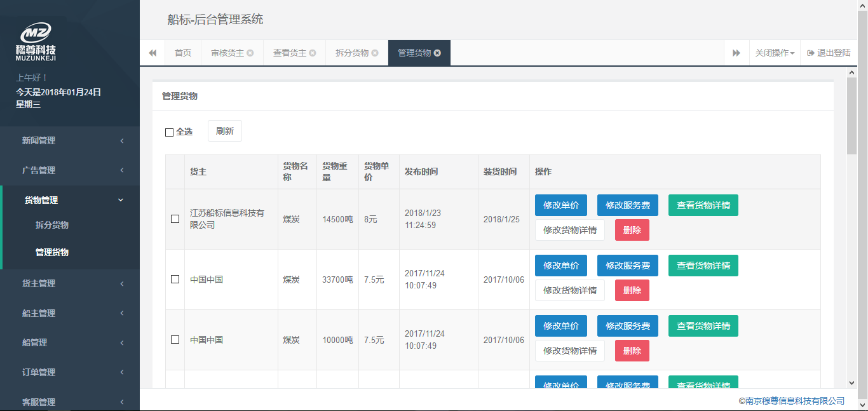Check the box for 江苏船标信息科技有限公司 row

pyautogui.click(x=175, y=219)
